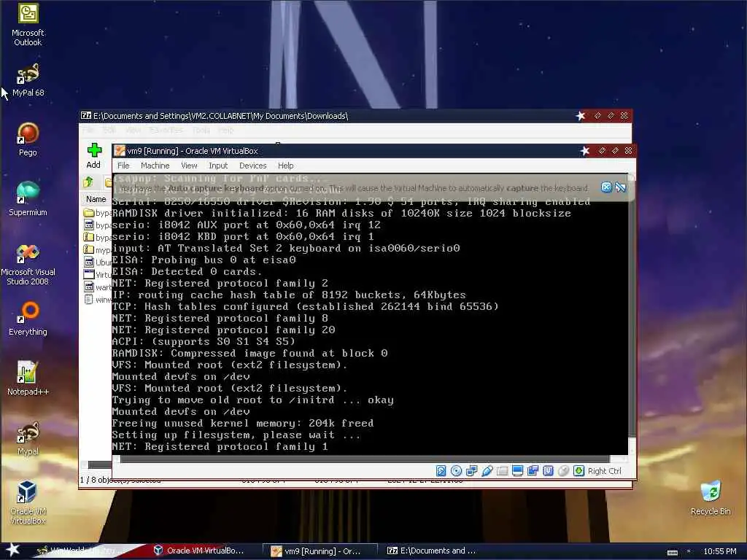
Task: Open the Everything search shortcut
Action: 28,318
